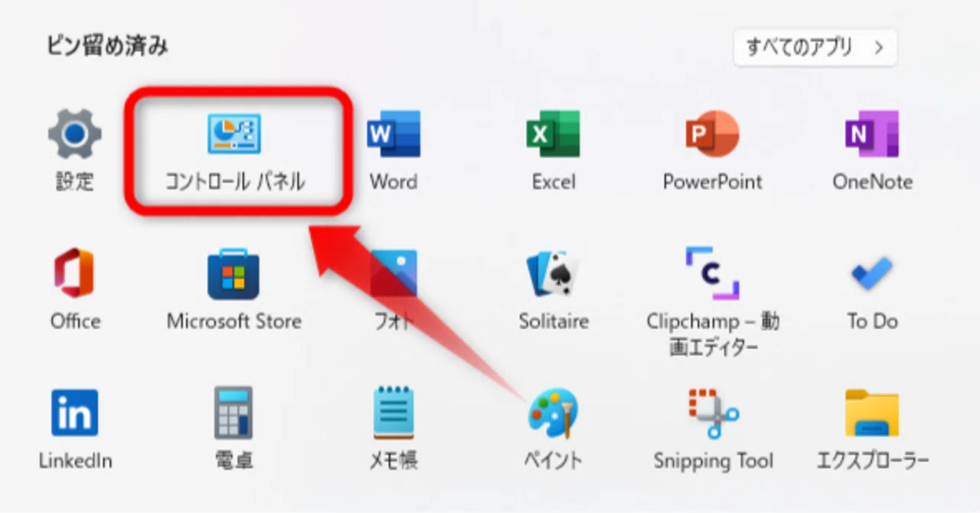This screenshot has width=980, height=513.
Task: Click the コントロール パネル label text
Action: pyautogui.click(x=235, y=182)
